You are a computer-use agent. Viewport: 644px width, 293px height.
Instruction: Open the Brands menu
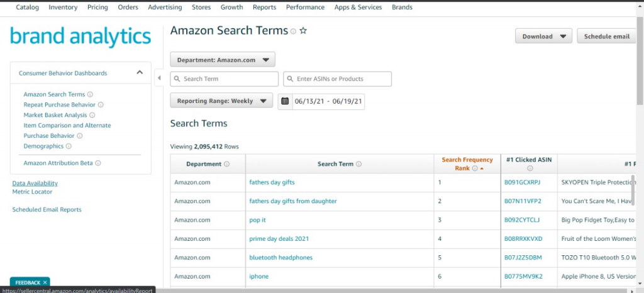[x=402, y=7]
